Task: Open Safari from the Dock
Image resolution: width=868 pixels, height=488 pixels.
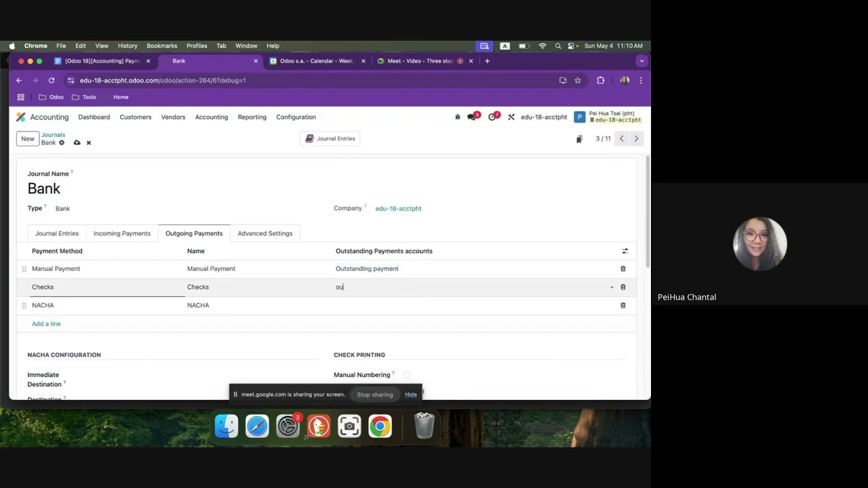Action: pyautogui.click(x=257, y=426)
